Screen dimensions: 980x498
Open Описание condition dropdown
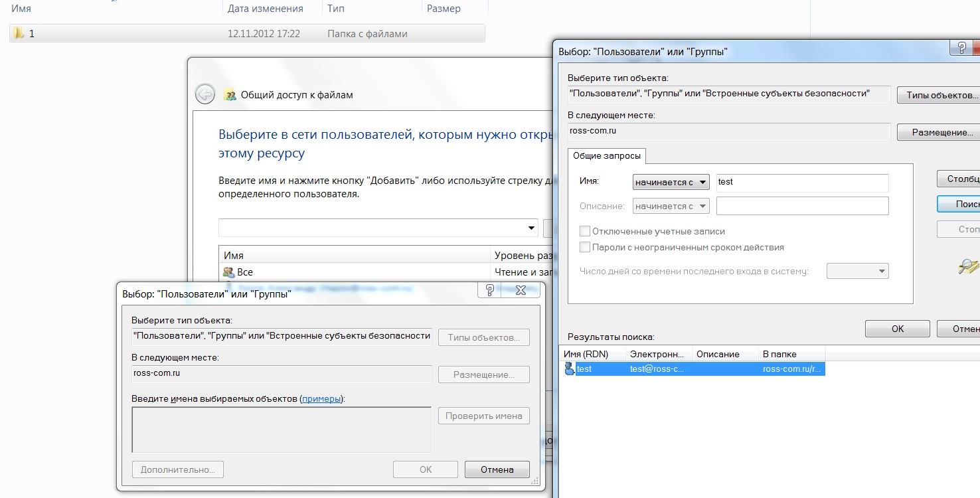point(671,206)
